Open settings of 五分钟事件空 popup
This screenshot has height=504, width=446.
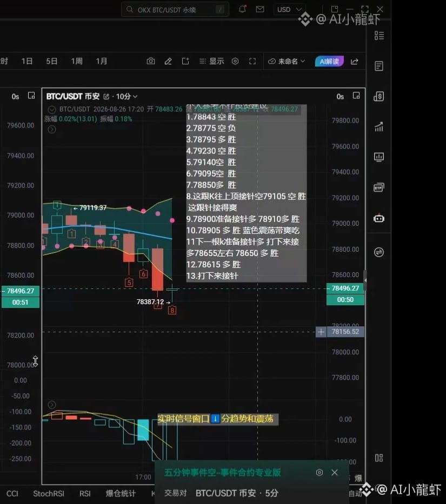(319, 473)
